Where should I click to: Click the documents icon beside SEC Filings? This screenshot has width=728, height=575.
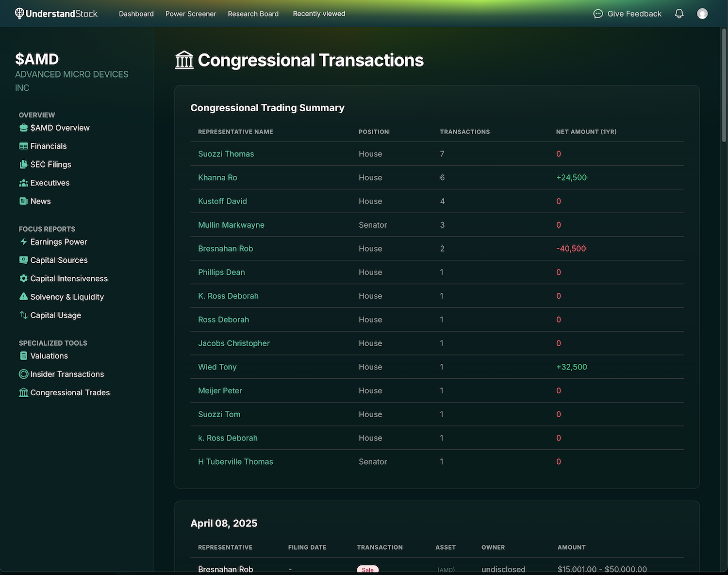pos(23,165)
